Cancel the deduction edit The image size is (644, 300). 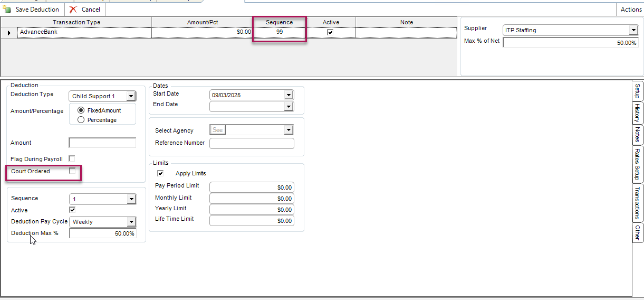tap(85, 10)
